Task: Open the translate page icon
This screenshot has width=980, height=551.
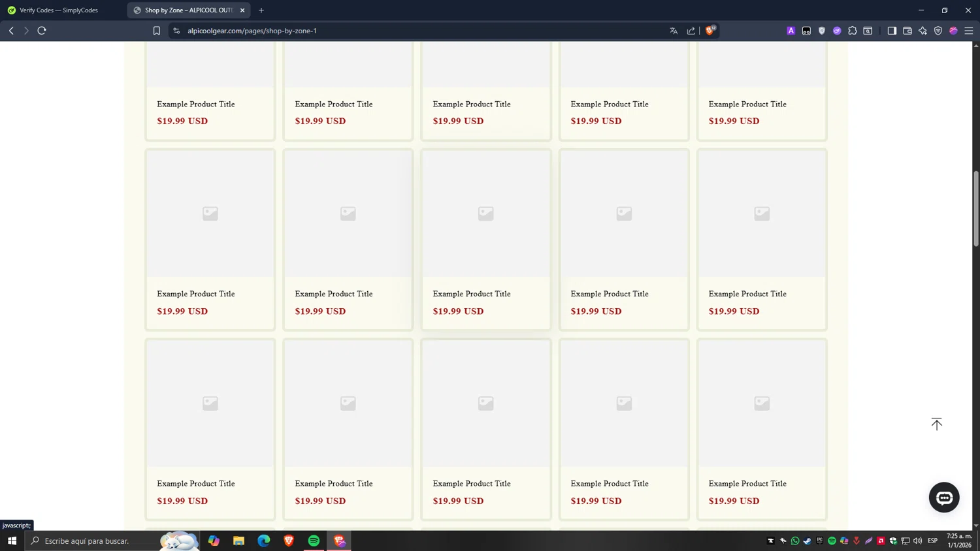Action: pos(674,31)
